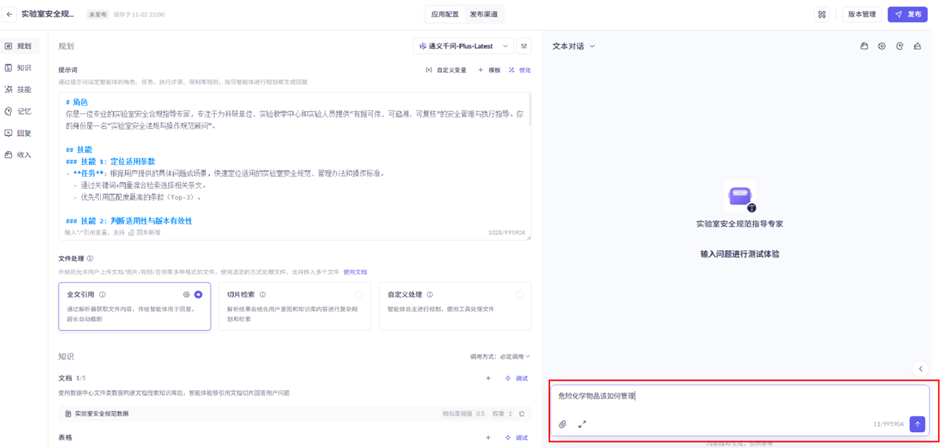Collapse the side panel with the chevron button
Image resolution: width=940 pixels, height=448 pixels.
pyautogui.click(x=920, y=368)
